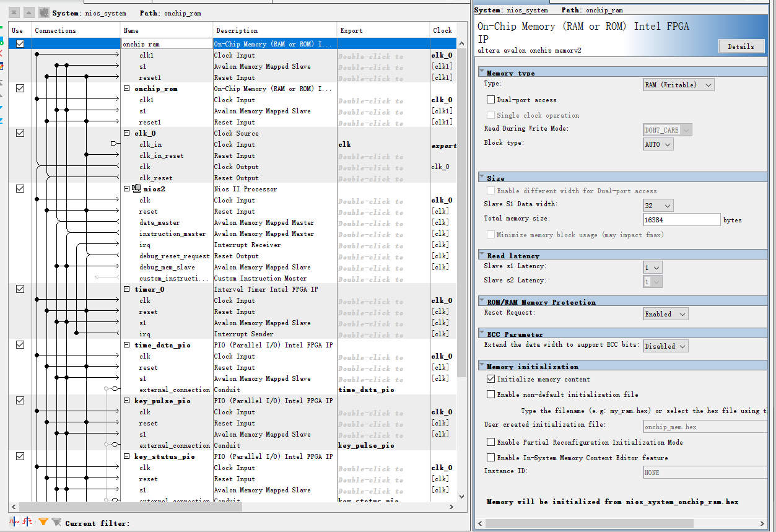Collapse the time_data_pio tree node
The image size is (776, 532).
coord(127,345)
